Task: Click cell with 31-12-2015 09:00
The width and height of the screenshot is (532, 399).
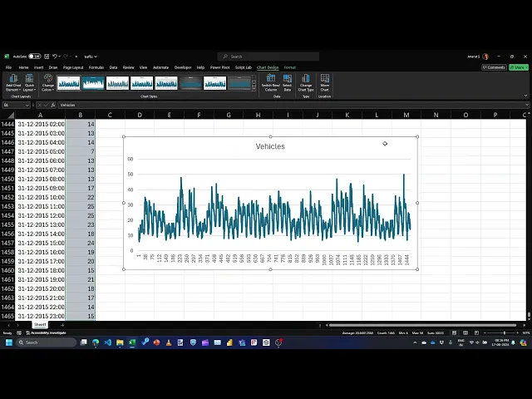Action: pos(41,188)
